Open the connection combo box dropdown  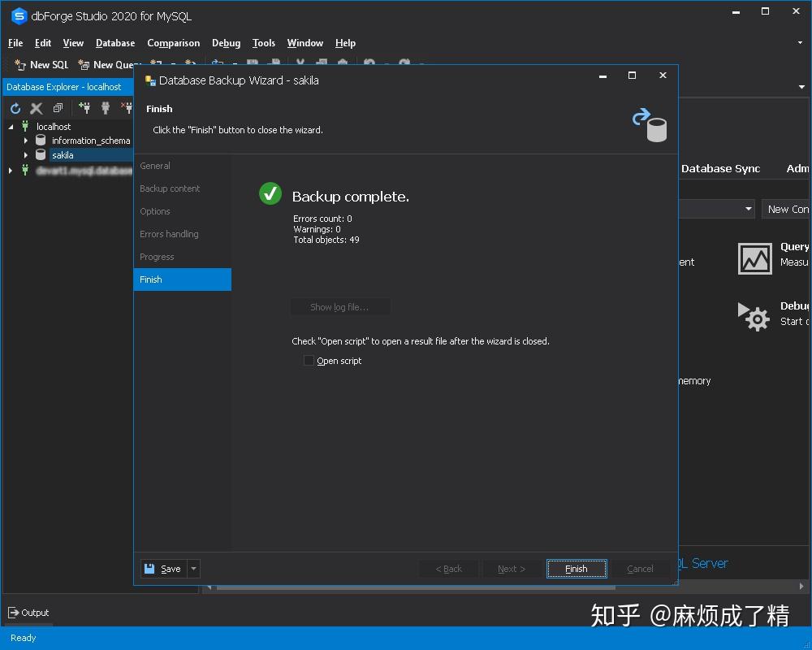click(749, 209)
